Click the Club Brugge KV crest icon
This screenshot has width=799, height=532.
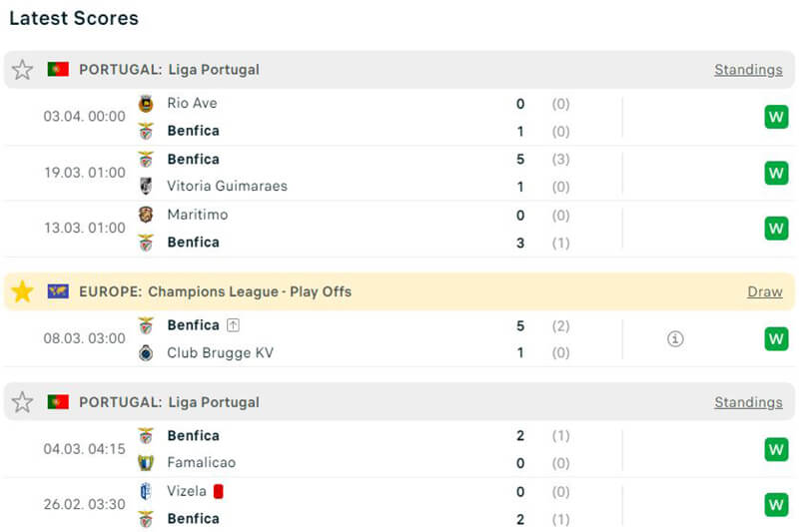coord(146,353)
